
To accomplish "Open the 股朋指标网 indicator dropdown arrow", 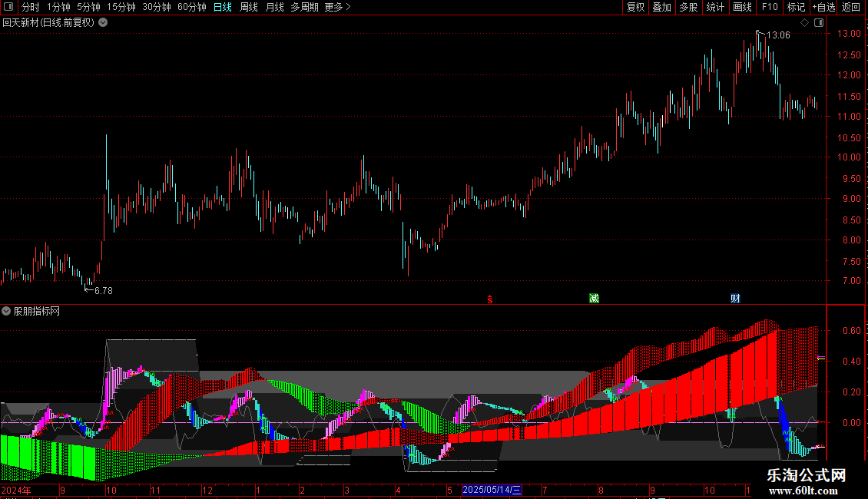I will [6, 311].
